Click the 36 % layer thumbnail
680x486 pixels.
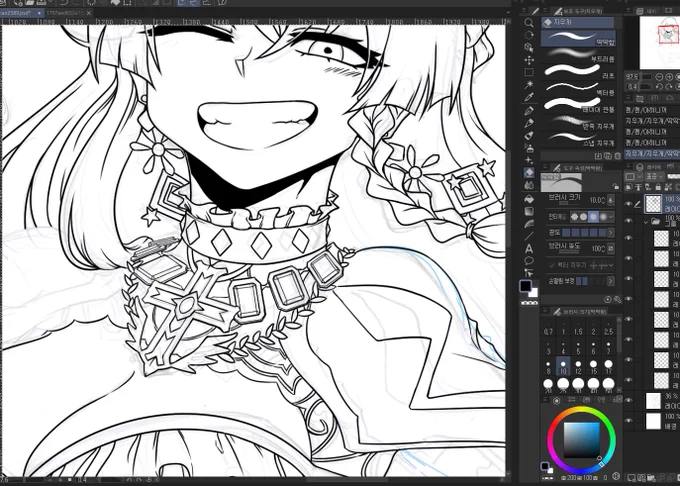click(x=653, y=401)
